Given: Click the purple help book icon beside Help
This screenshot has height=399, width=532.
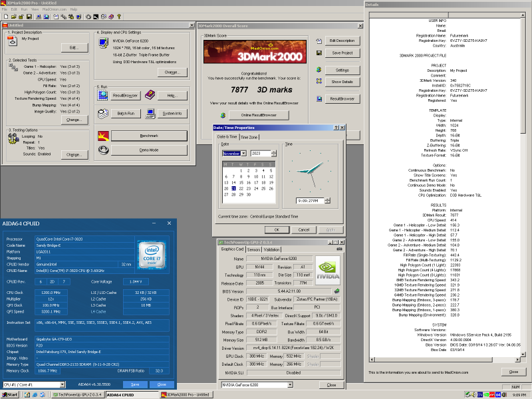Looking at the screenshot, I should [x=150, y=95].
